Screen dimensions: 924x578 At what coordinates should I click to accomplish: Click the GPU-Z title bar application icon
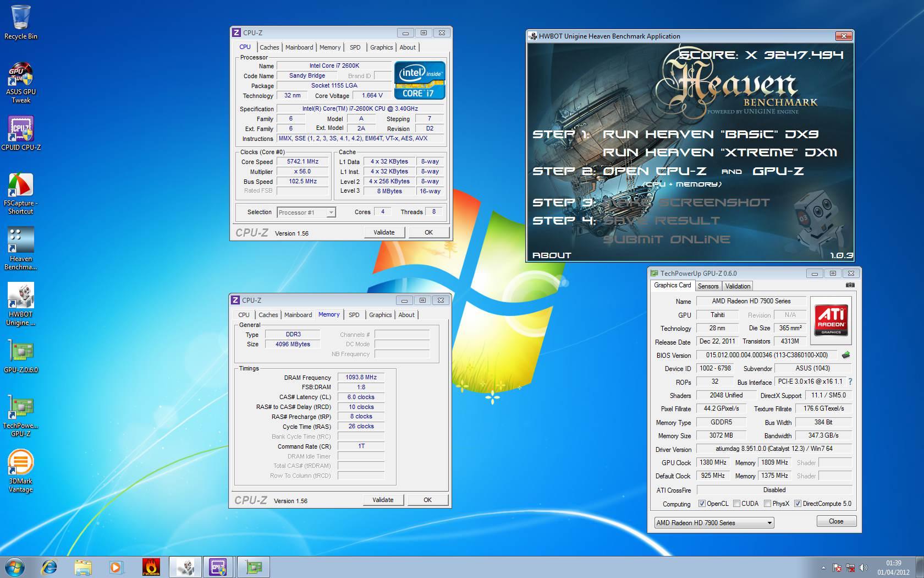coord(654,273)
